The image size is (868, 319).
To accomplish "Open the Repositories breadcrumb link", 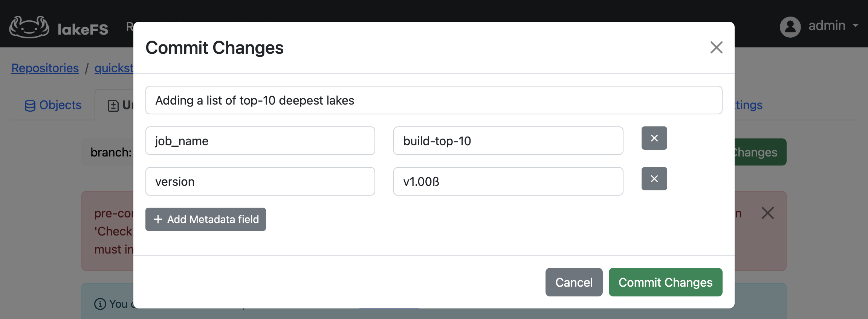I will point(45,68).
